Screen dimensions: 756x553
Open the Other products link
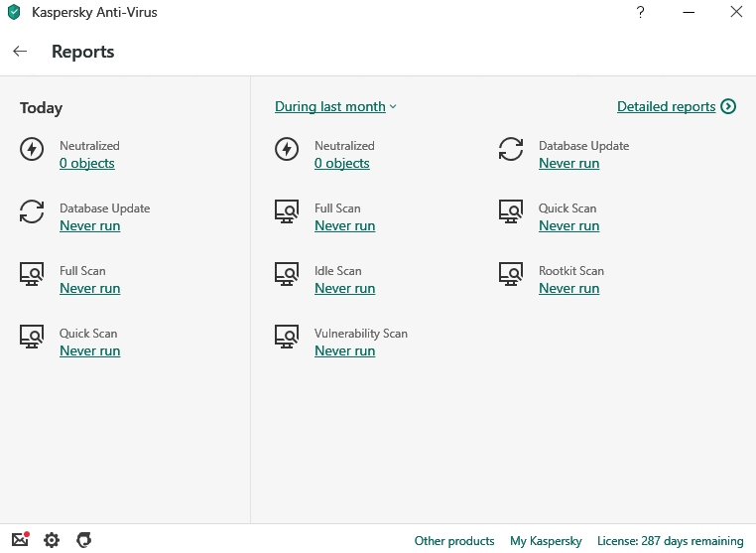tap(454, 540)
